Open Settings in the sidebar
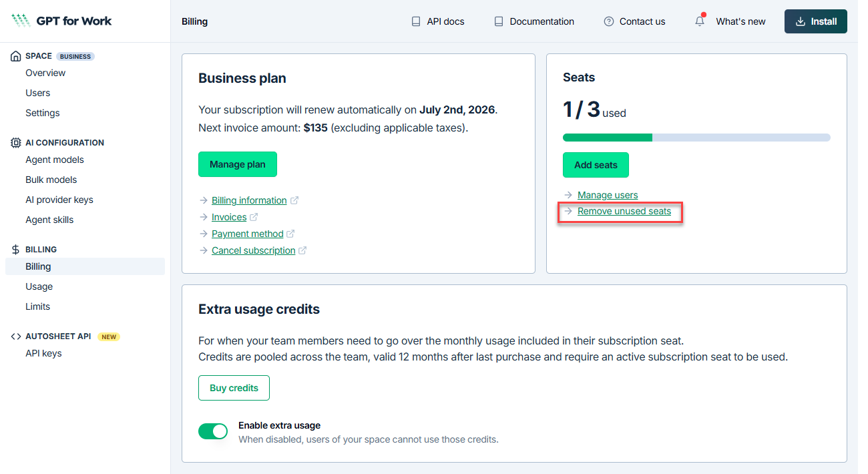This screenshot has height=474, width=868. [x=43, y=113]
